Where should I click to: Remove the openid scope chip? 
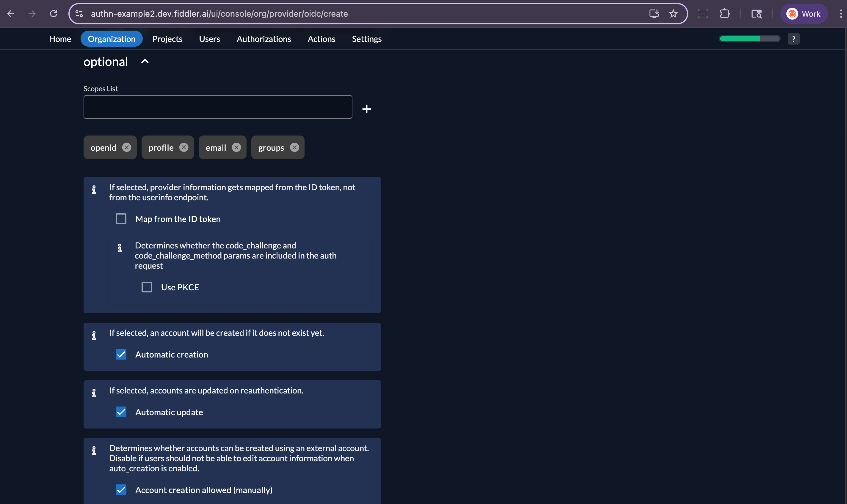(127, 147)
